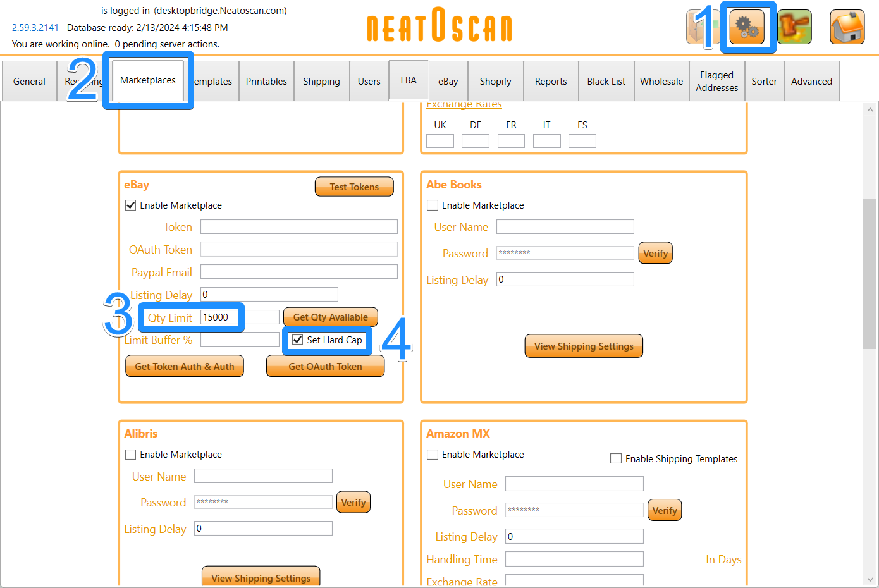Click Alibris Listing Delay field

[x=263, y=528]
